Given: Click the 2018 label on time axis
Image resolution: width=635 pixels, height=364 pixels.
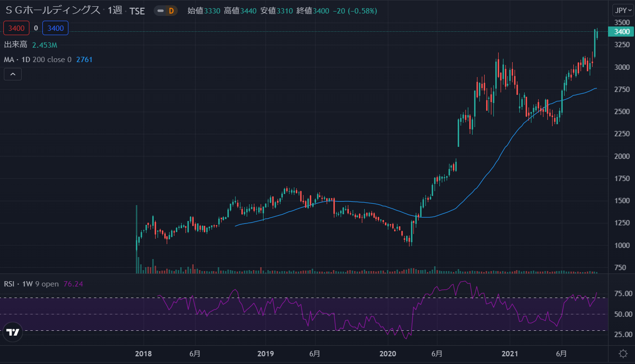Looking at the screenshot, I should [x=144, y=353].
